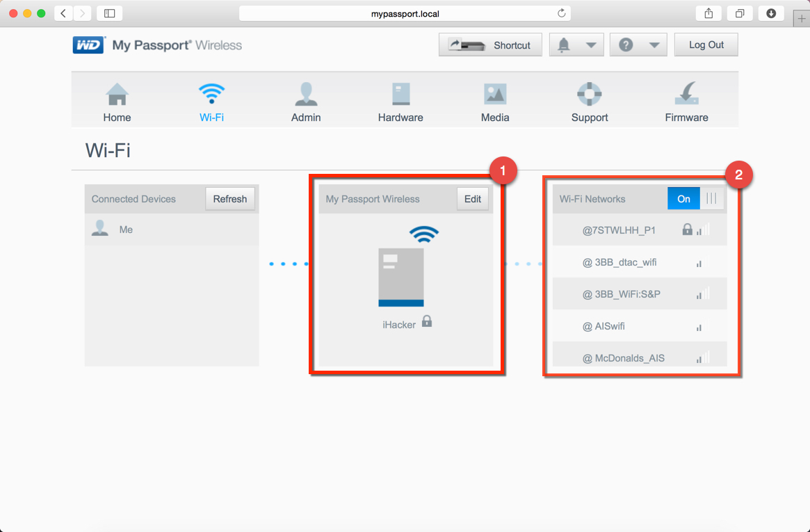
Task: Open a new Safari tab
Action: [x=802, y=19]
